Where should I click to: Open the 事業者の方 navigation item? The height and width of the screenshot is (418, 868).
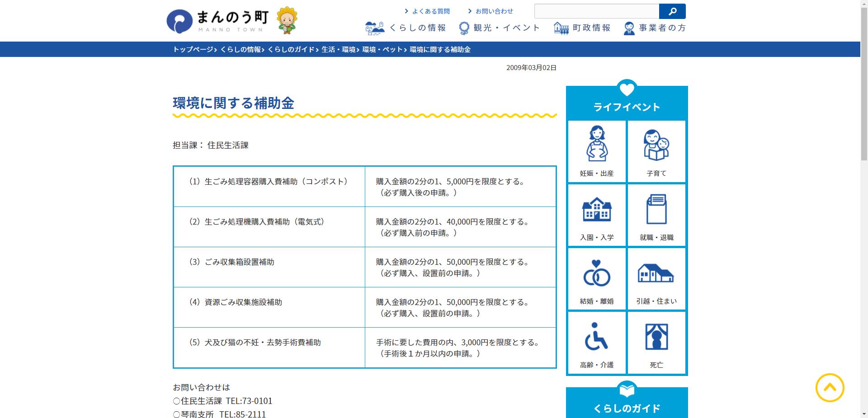pos(654,28)
